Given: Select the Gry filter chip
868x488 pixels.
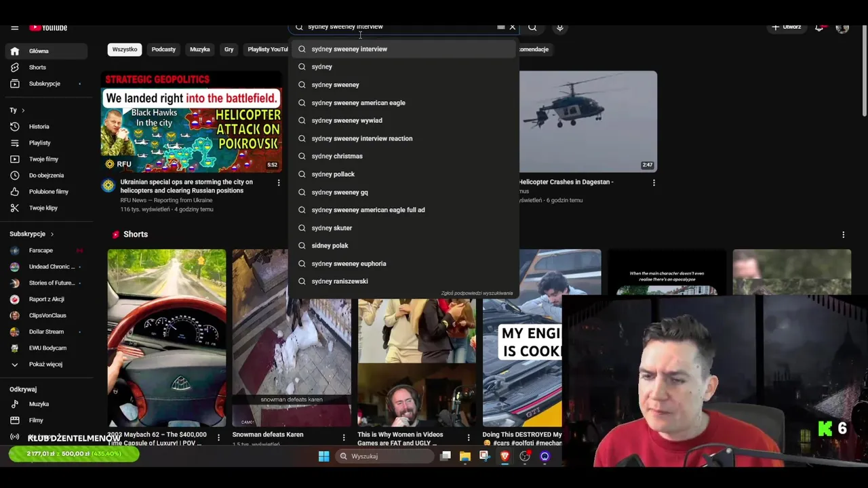Looking at the screenshot, I should click(x=229, y=49).
